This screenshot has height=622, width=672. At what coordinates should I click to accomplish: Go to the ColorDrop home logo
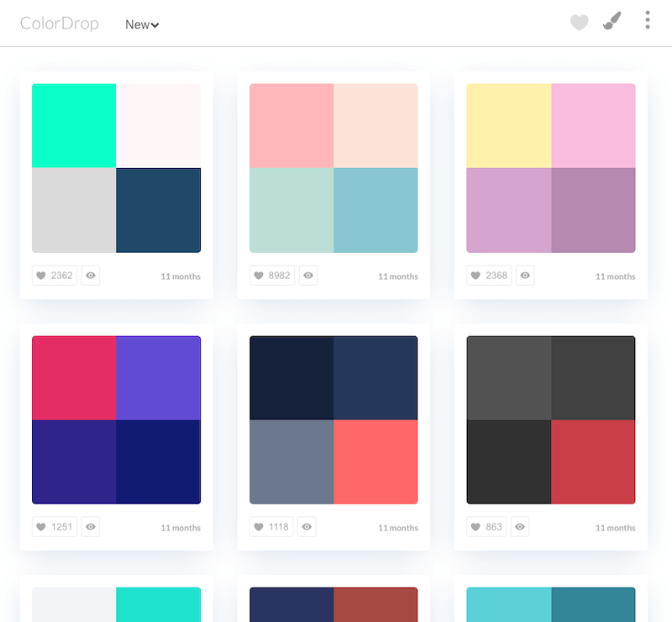pos(60,24)
